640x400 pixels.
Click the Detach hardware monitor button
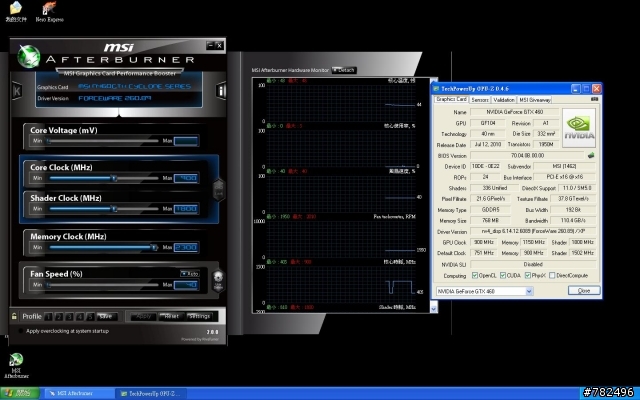[344, 70]
